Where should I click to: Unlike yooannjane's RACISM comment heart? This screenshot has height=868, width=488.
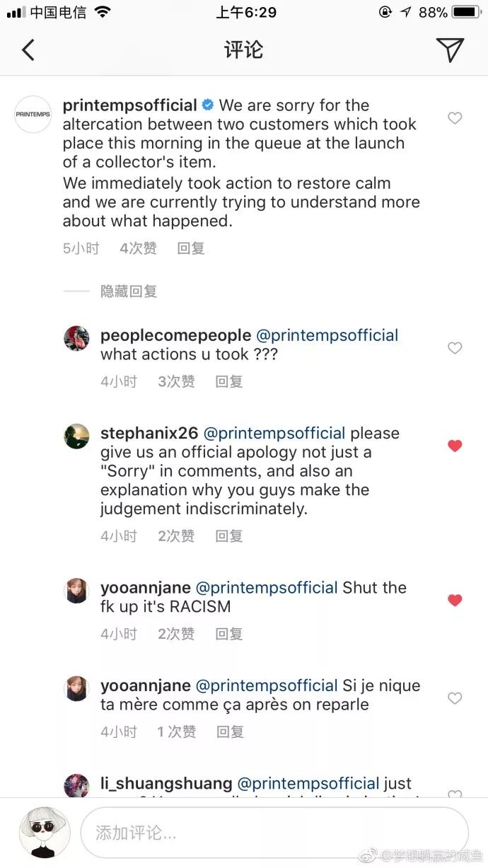click(455, 600)
